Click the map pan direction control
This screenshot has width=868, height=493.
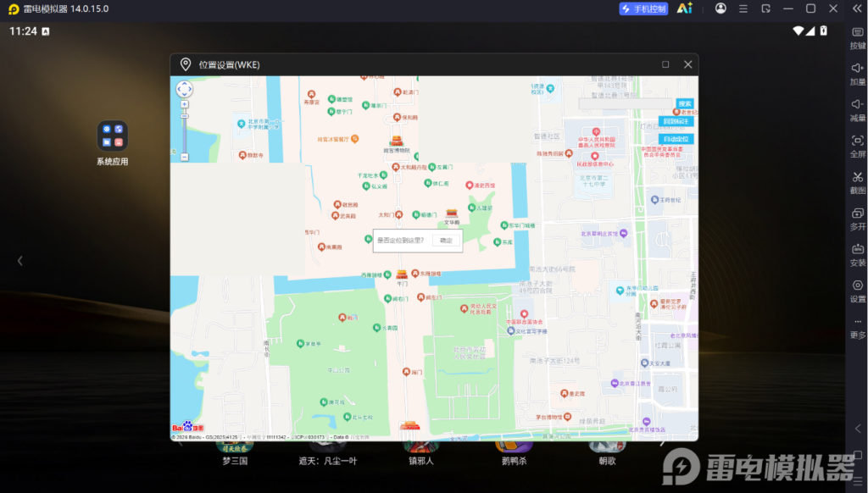(x=184, y=89)
